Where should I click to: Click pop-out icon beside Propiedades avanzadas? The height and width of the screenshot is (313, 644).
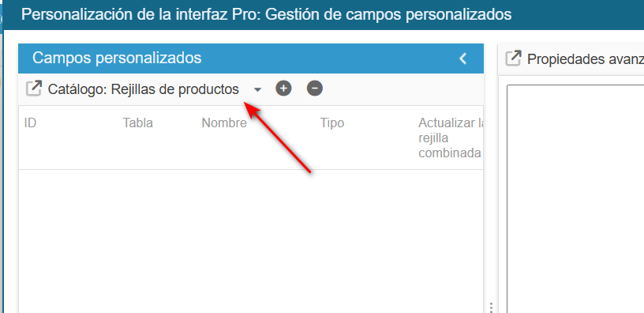click(x=514, y=58)
